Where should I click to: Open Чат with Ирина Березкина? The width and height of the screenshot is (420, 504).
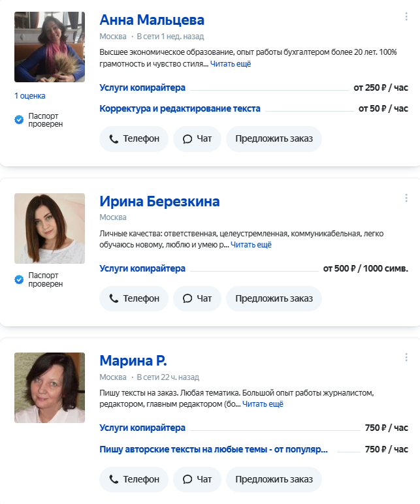[x=197, y=298]
